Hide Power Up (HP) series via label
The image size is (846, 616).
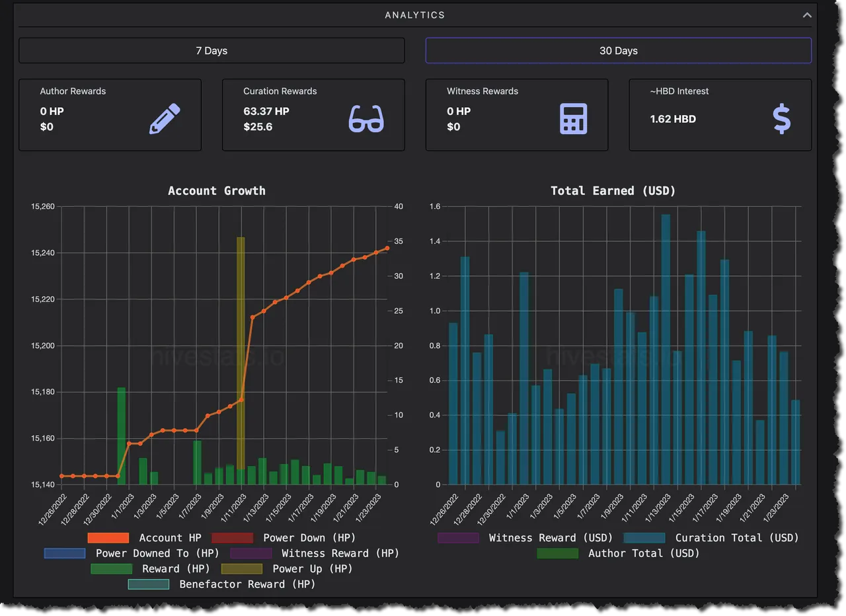pos(313,568)
